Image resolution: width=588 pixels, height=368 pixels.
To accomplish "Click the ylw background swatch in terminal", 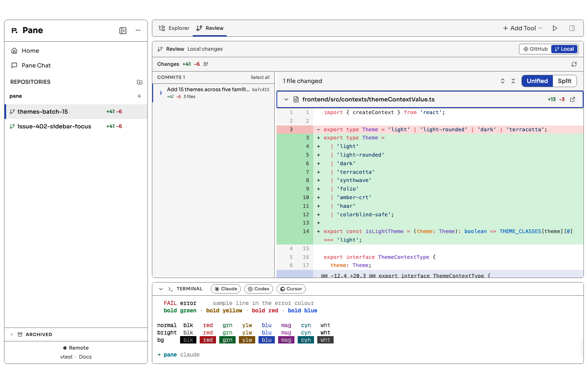I will pyautogui.click(x=247, y=340).
